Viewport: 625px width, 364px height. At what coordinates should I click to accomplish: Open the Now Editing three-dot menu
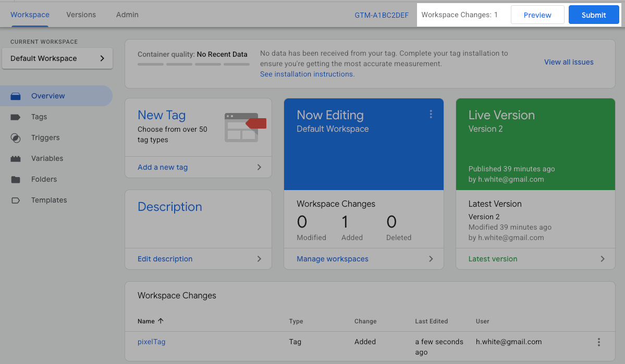(431, 115)
